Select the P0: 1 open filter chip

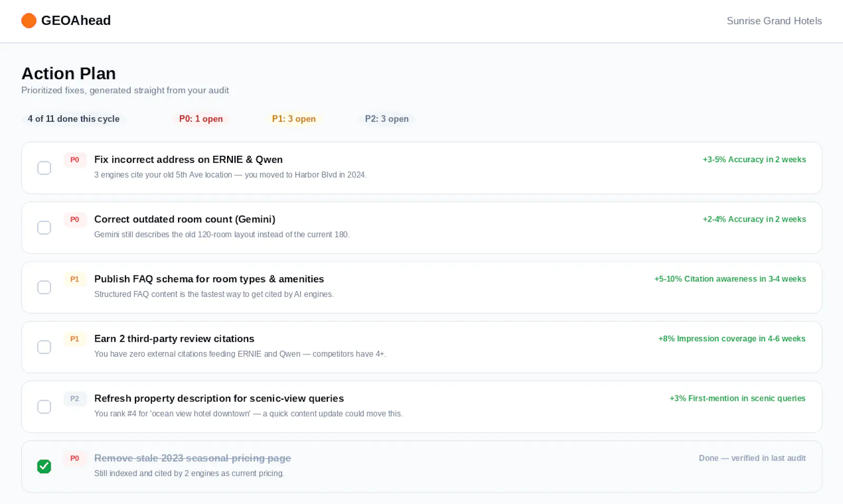coord(201,119)
